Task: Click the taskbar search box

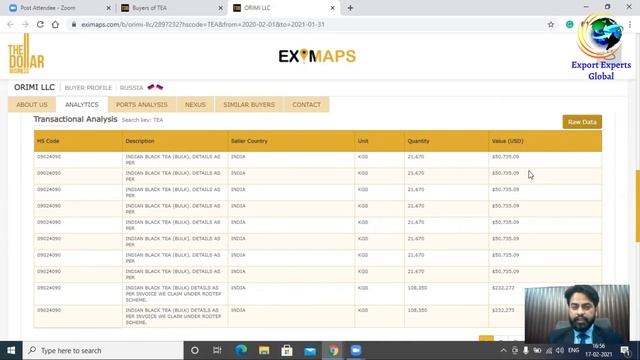Action: pyautogui.click(x=103, y=350)
